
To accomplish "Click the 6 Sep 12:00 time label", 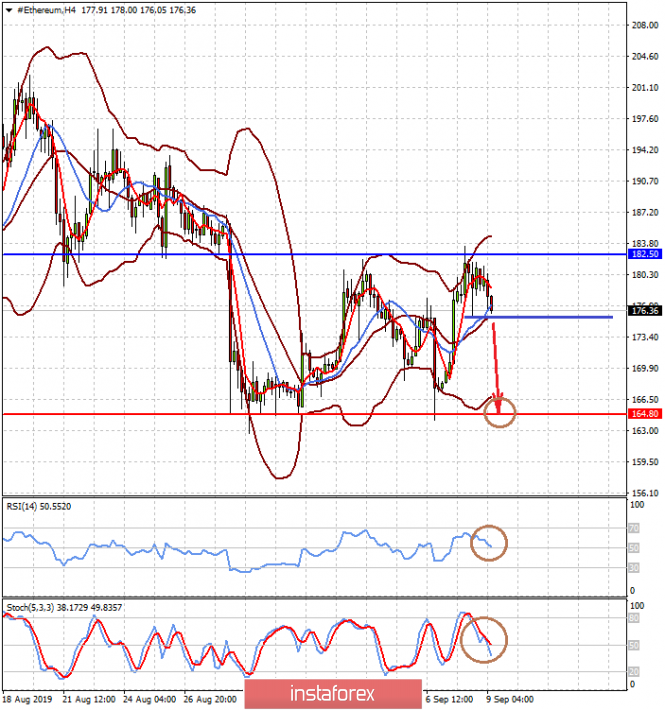I will (x=450, y=700).
